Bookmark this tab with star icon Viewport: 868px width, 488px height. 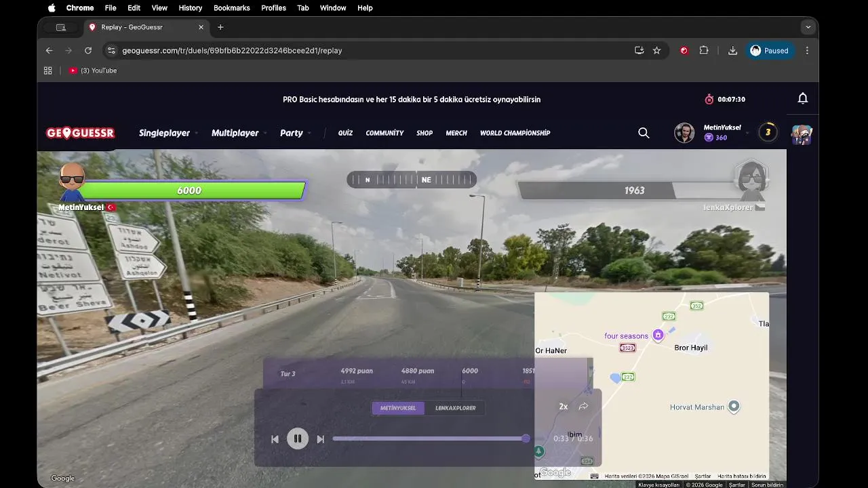[656, 50]
